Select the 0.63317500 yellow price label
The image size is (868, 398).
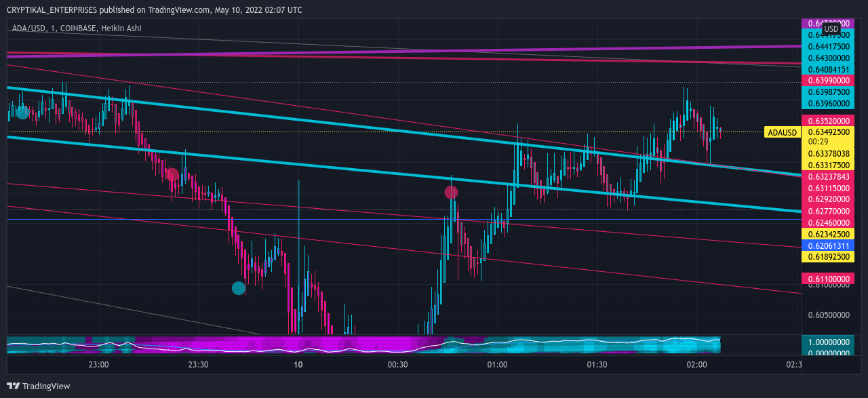coord(829,165)
